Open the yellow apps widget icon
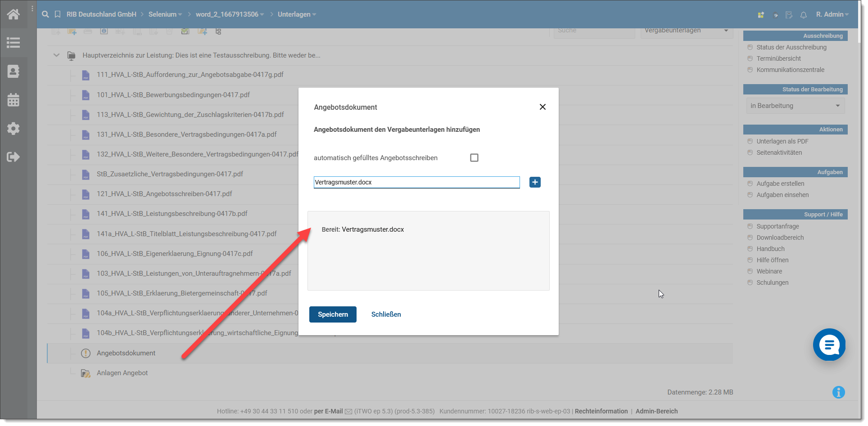 pyautogui.click(x=761, y=15)
